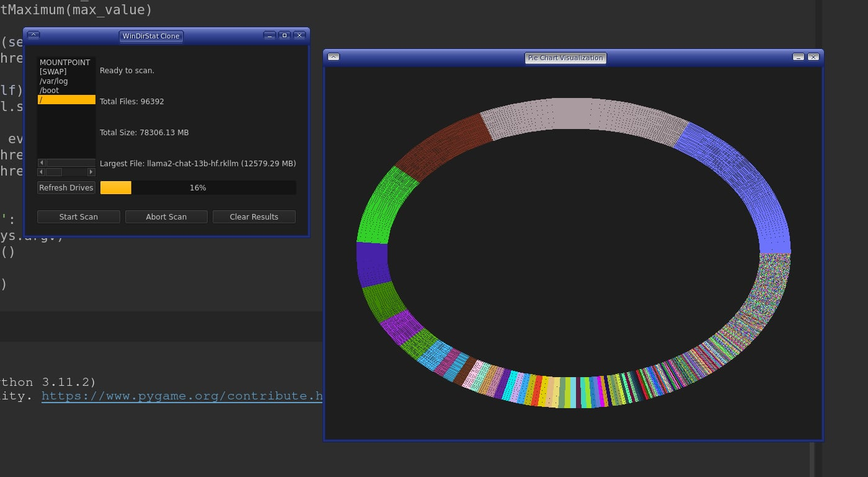Open the pygame.org contribute link
868x477 pixels.
pyautogui.click(x=182, y=396)
